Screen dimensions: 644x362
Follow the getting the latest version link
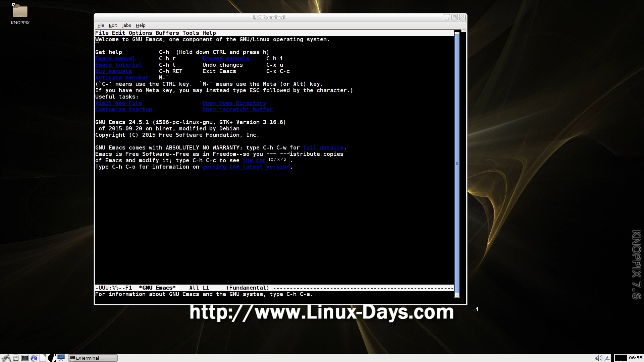pyautogui.click(x=246, y=167)
